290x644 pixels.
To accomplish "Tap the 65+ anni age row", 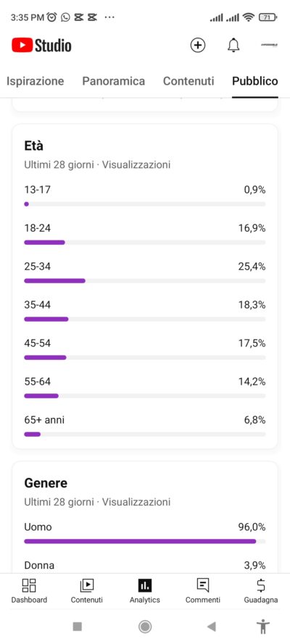I will [x=144, y=427].
